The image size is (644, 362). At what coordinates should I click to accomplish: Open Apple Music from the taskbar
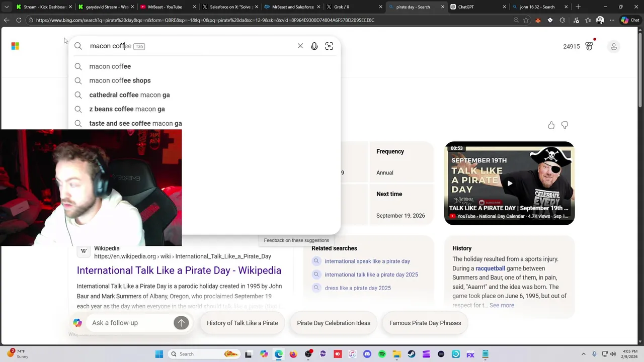point(353,354)
